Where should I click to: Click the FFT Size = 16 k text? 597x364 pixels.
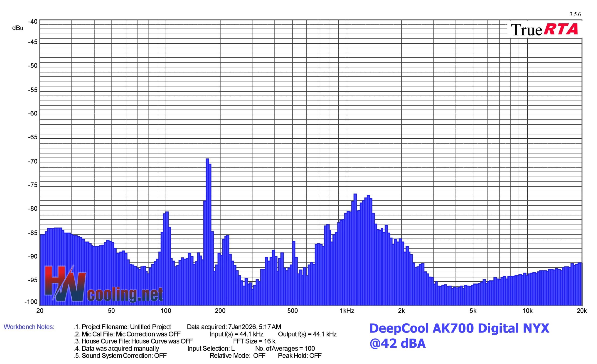[x=254, y=341]
